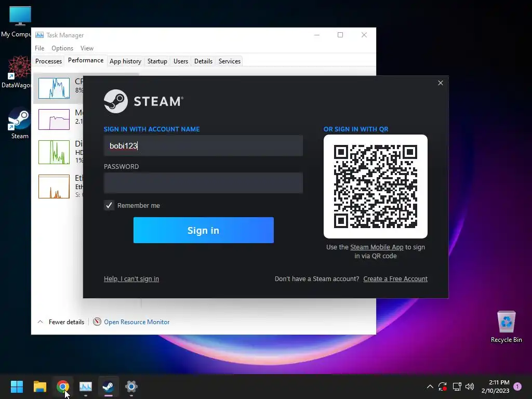Close the Task Manager window
532x399 pixels.
pos(364,35)
